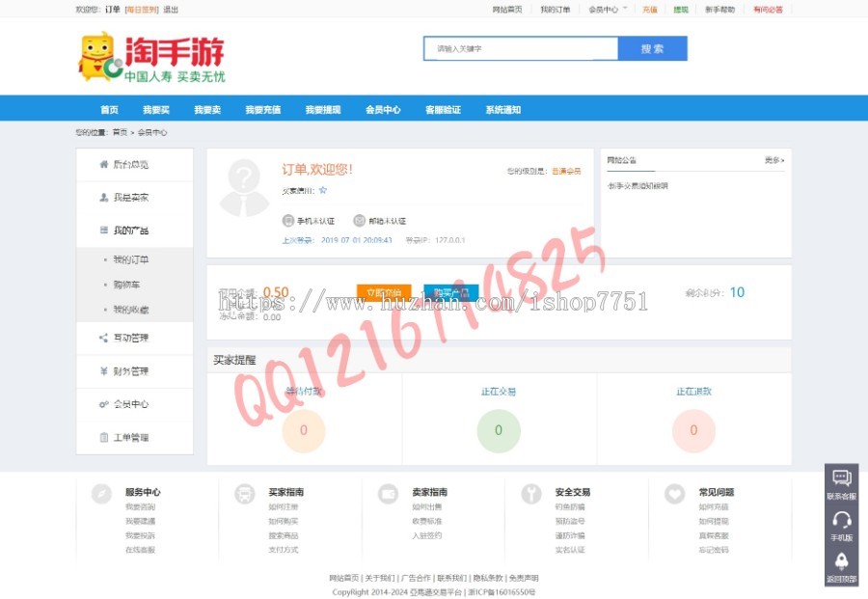Open 我的收藏 in the sidebar submenu

(130, 310)
